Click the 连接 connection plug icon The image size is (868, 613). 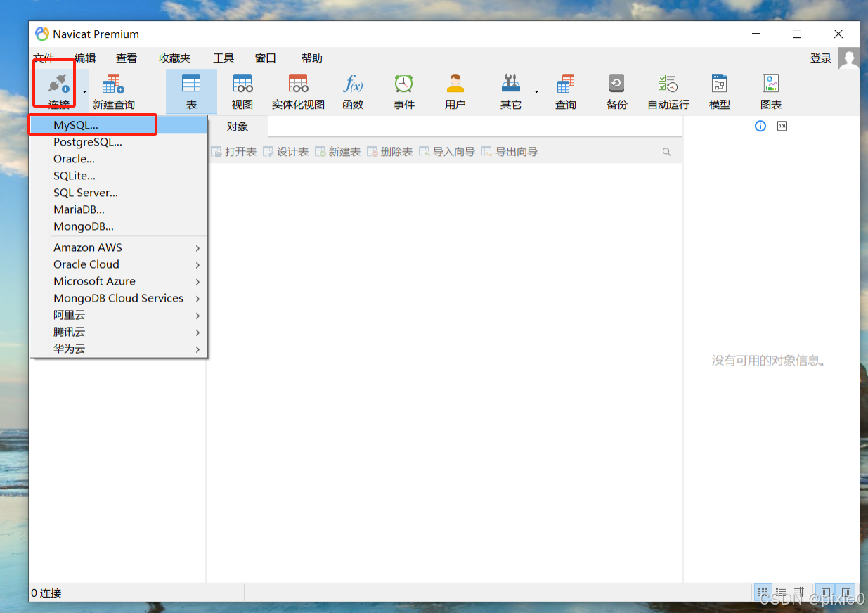click(59, 85)
